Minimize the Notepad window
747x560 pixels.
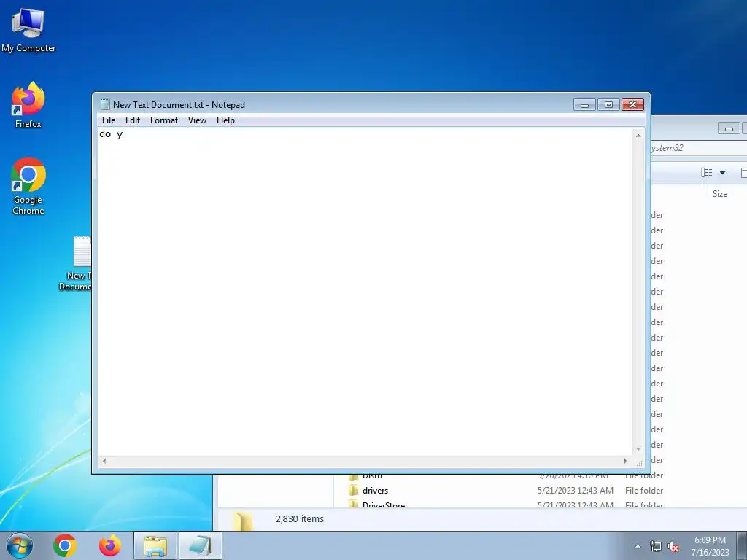[x=584, y=105]
